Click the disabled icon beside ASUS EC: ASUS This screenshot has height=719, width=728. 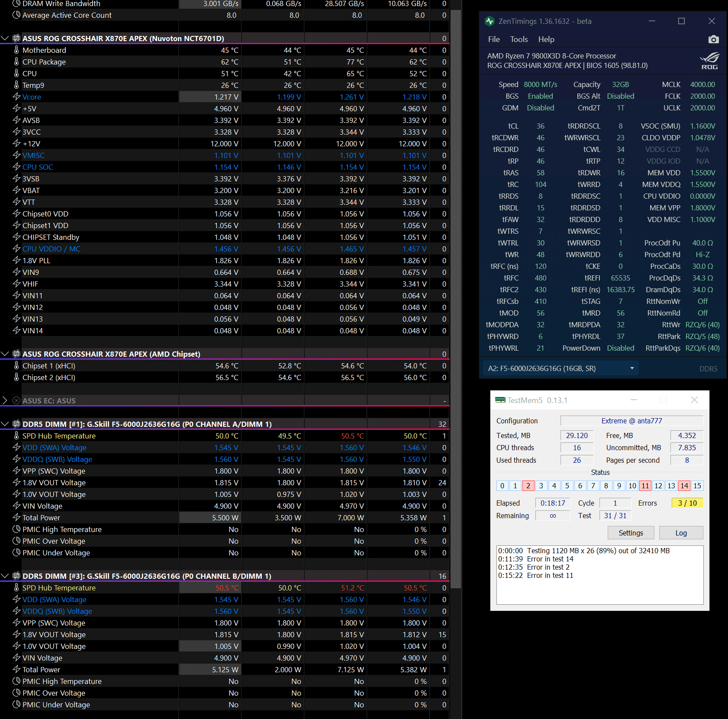pyautogui.click(x=16, y=400)
